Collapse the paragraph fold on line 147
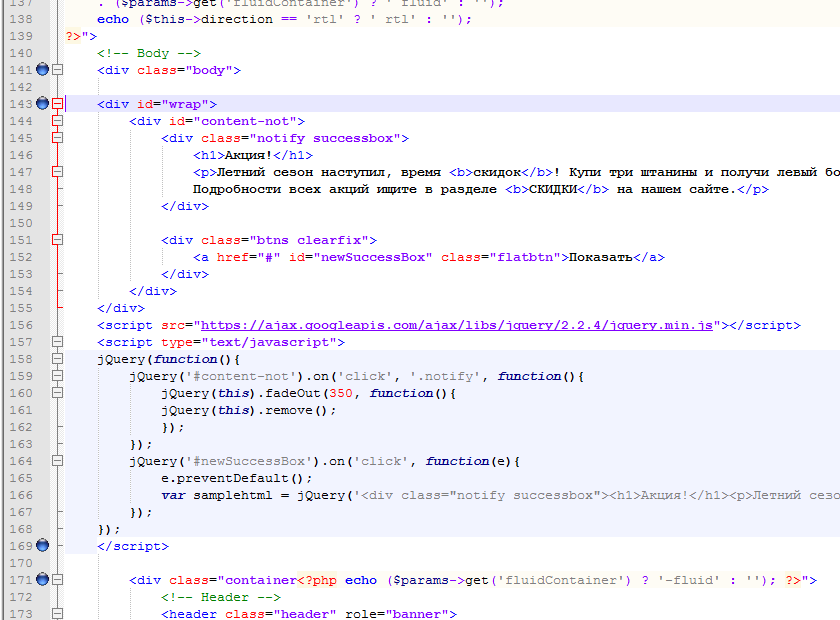Image resolution: width=840 pixels, height=620 pixels. click(57, 171)
